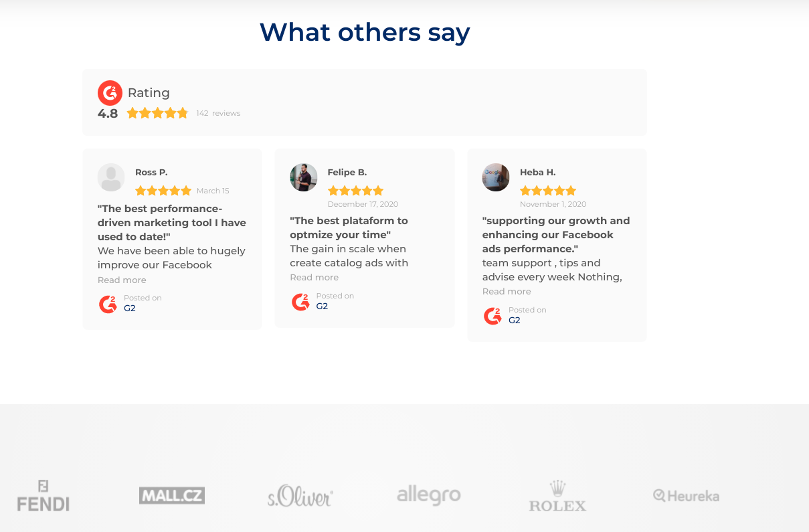Screen dimensions: 809x532
Task: Click the G2 logo beside Rating
Action: click(110, 93)
